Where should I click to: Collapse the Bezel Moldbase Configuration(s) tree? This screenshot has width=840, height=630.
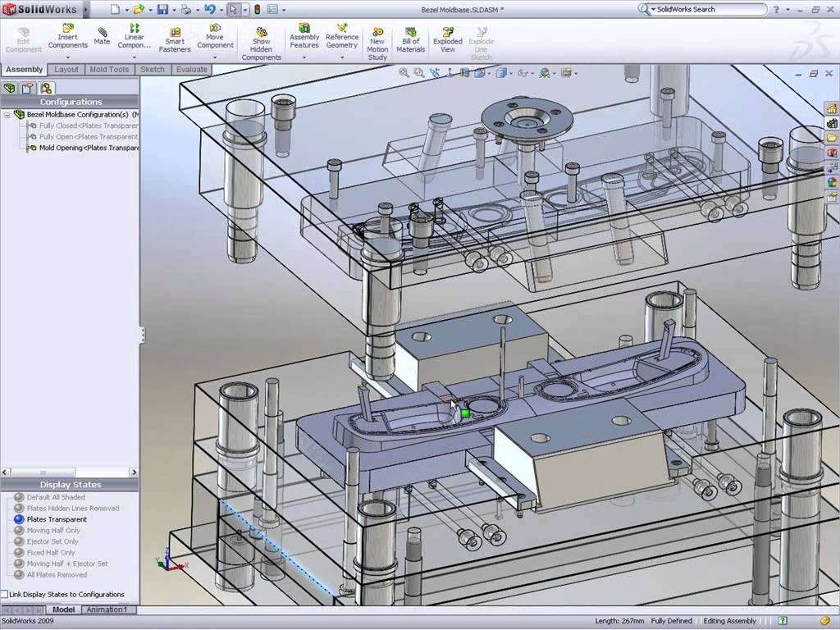(x=6, y=115)
